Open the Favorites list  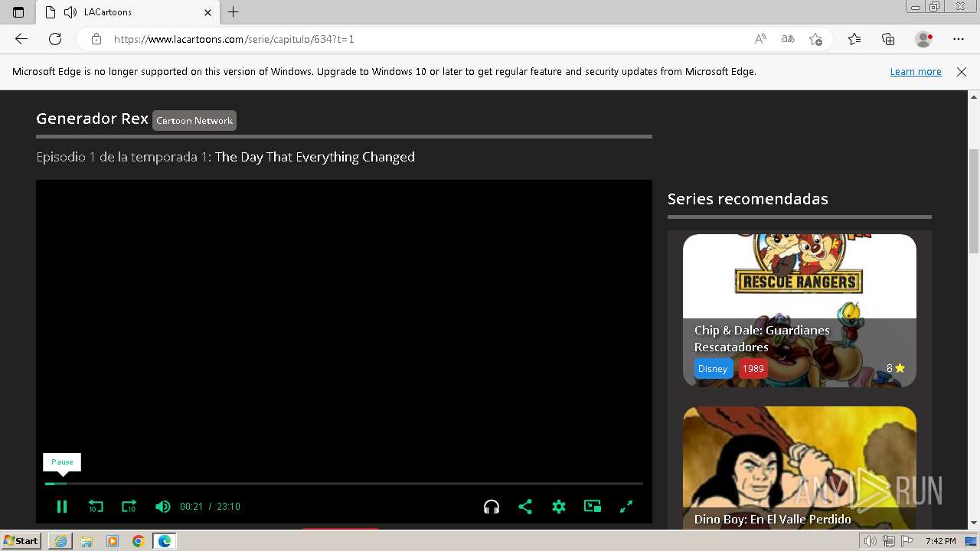coord(854,39)
